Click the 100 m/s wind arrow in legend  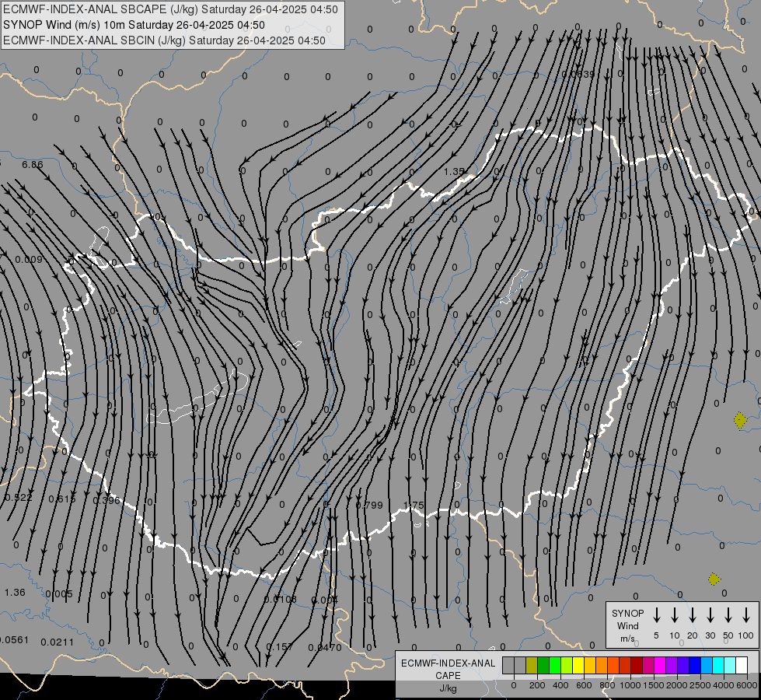click(x=746, y=614)
